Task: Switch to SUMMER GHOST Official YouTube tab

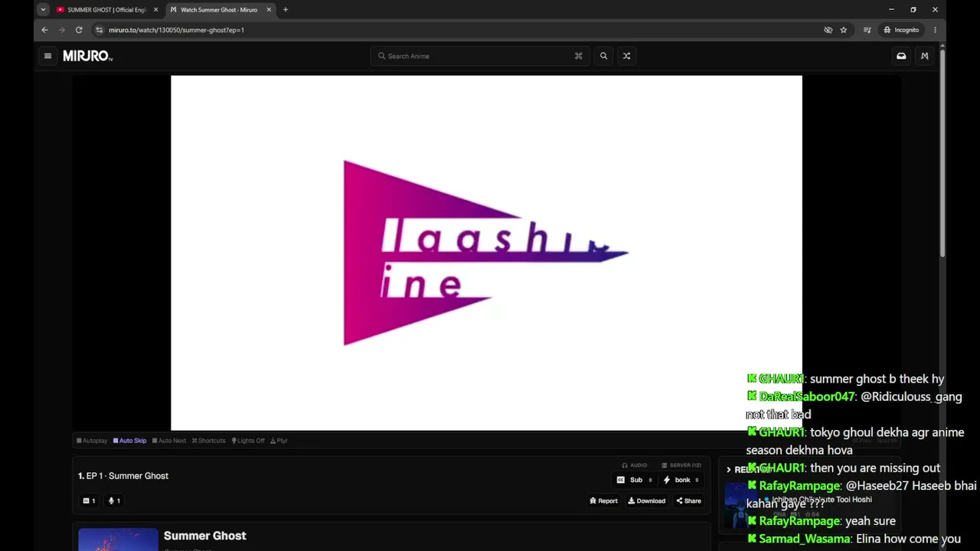Action: coord(106,10)
